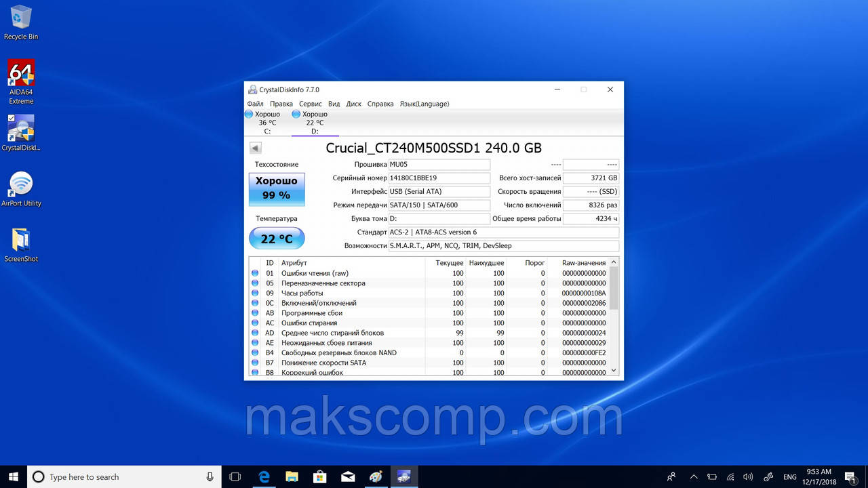Open the AIDA64 Extreme desktop icon
The image size is (868, 488).
[x=21, y=81]
